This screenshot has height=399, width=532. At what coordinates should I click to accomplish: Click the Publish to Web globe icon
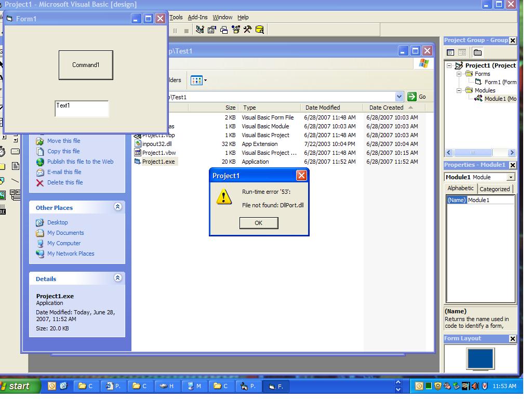40,162
